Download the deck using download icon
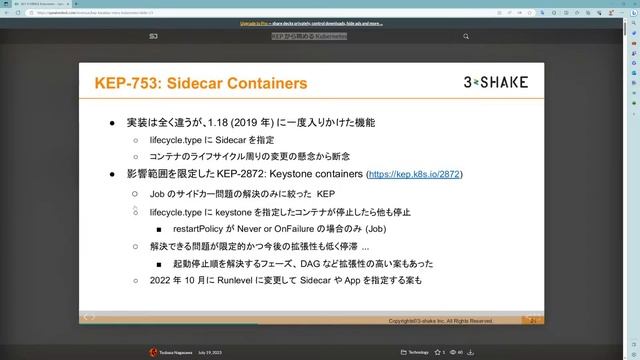640x360 pixels. pyautogui.click(x=470, y=352)
